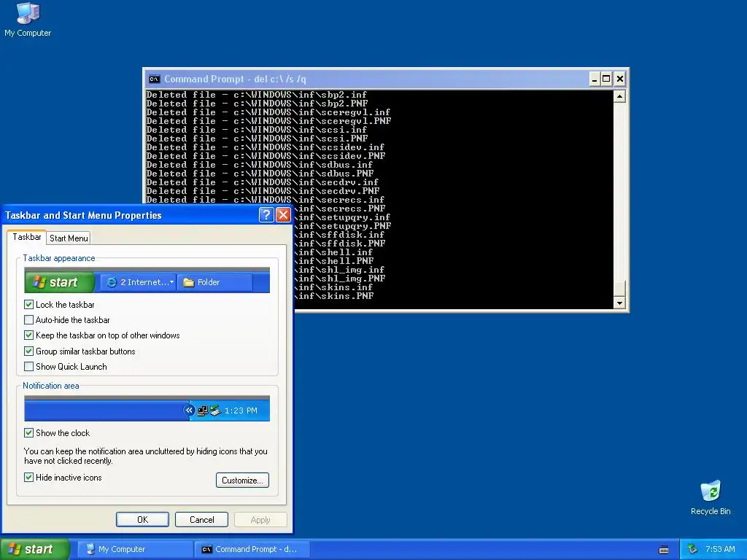The image size is (747, 560).
Task: Click the system clock showing 7:53 AM
Action: tap(720, 549)
